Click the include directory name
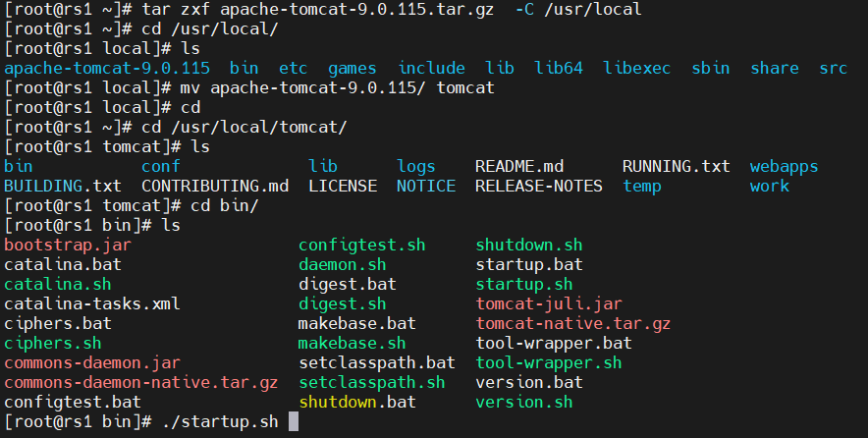 (x=431, y=68)
